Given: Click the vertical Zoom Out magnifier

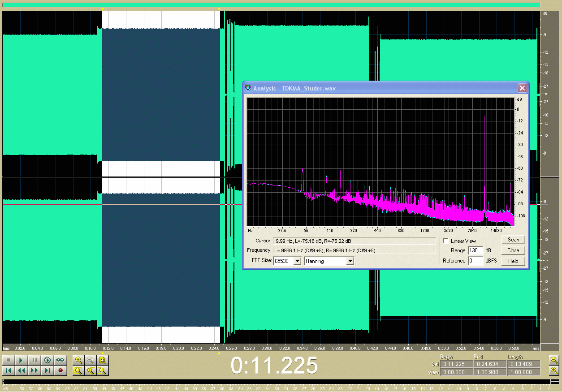Looking at the screenshot, I should pyautogui.click(x=554, y=360).
